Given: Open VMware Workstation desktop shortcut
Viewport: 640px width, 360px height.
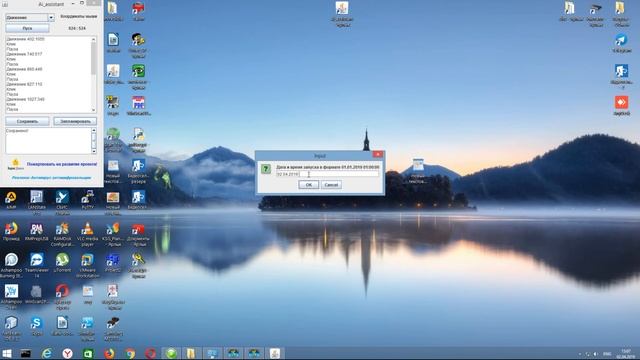Looking at the screenshot, I should pos(87,264).
